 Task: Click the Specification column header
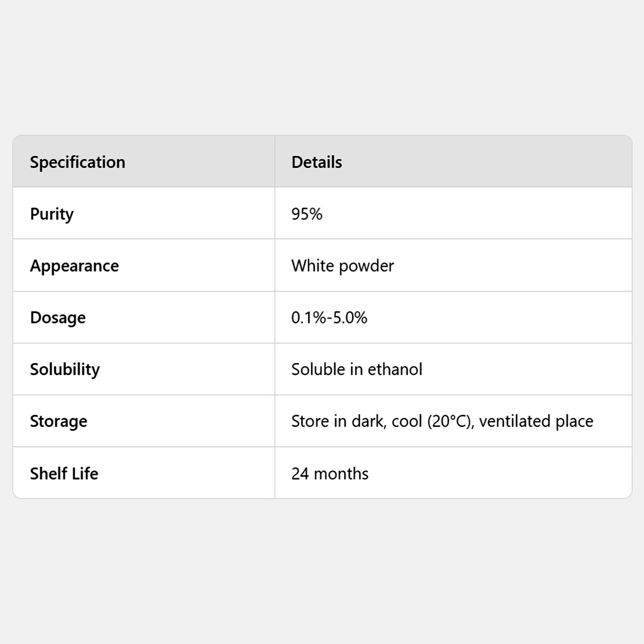pyautogui.click(x=78, y=162)
